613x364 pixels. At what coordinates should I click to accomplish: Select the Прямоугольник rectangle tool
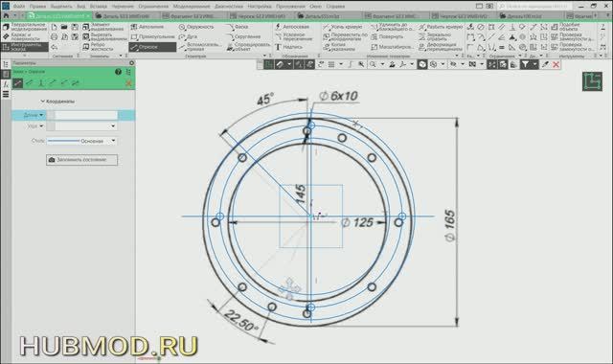(x=152, y=36)
